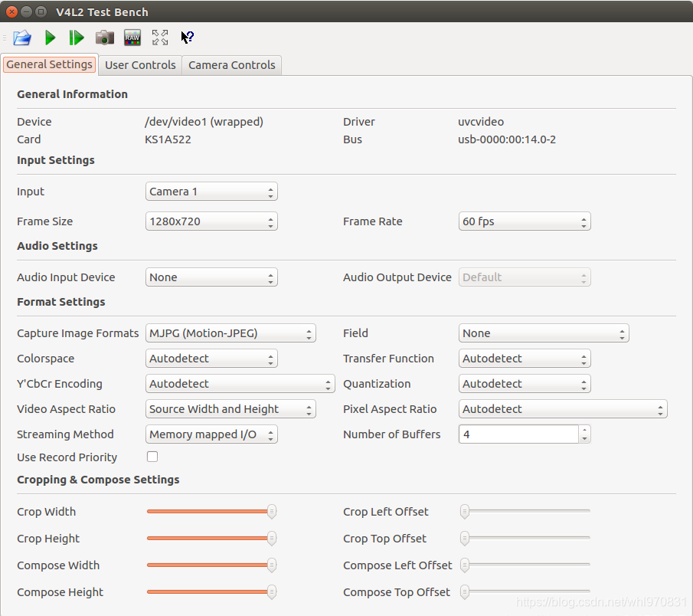Click the card name KS1A522
This screenshot has height=616, width=693.
tap(168, 139)
